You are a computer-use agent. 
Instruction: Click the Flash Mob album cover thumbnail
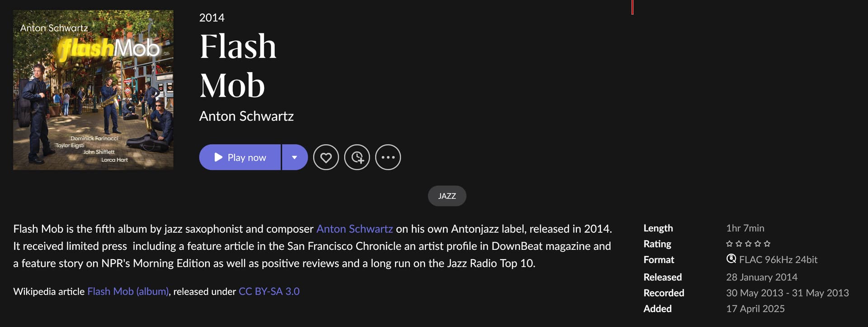click(x=93, y=90)
